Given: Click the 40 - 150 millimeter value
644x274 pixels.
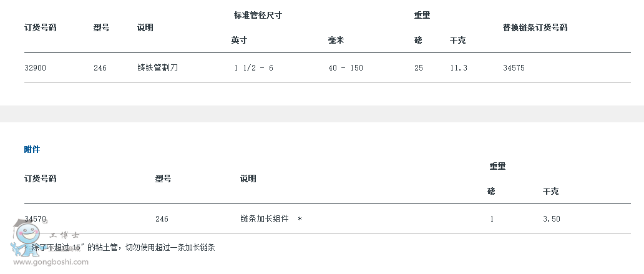Looking at the screenshot, I should pos(346,68).
